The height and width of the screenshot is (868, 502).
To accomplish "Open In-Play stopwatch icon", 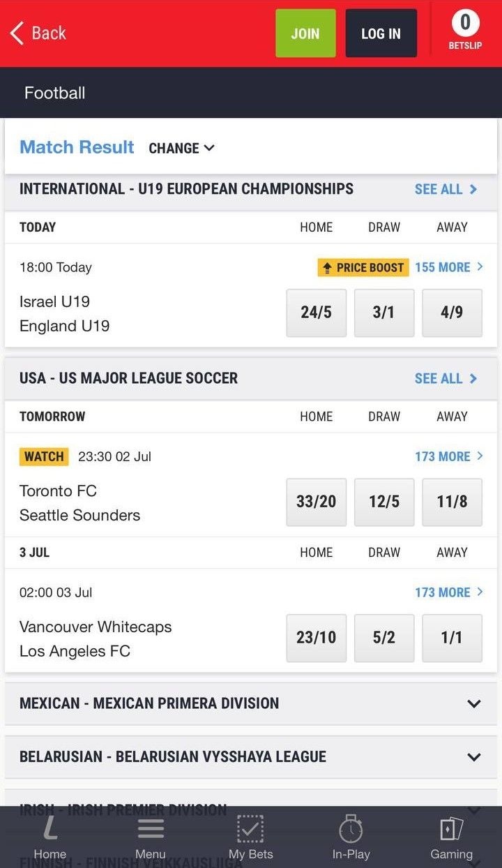I will (x=351, y=829).
